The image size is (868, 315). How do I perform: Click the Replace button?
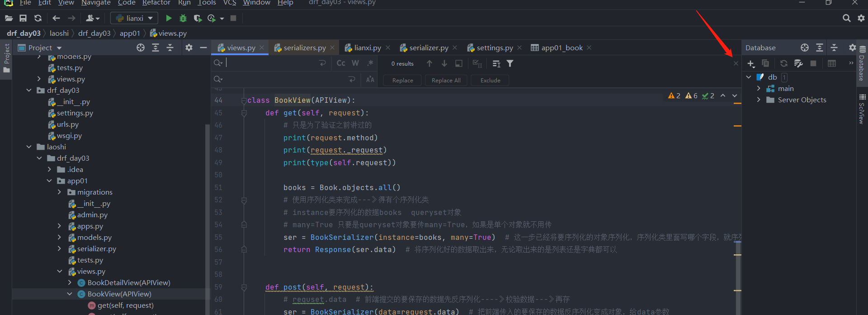click(402, 80)
